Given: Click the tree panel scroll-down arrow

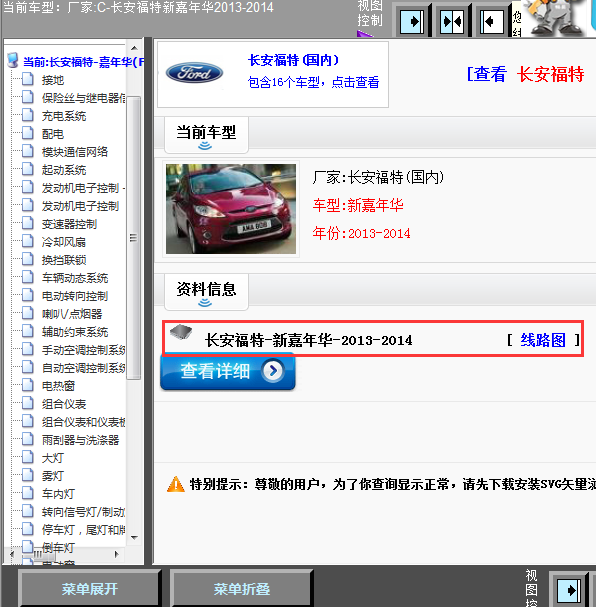Looking at the screenshot, I should coord(134,537).
